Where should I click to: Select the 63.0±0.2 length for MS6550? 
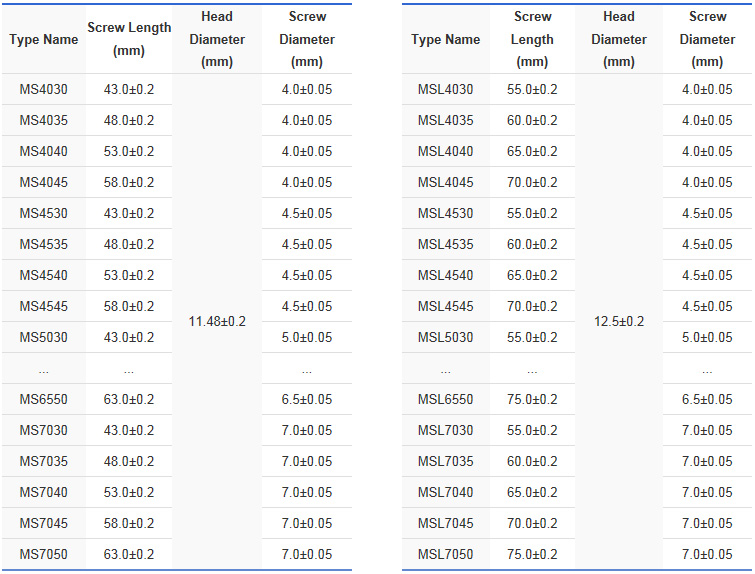[129, 399]
